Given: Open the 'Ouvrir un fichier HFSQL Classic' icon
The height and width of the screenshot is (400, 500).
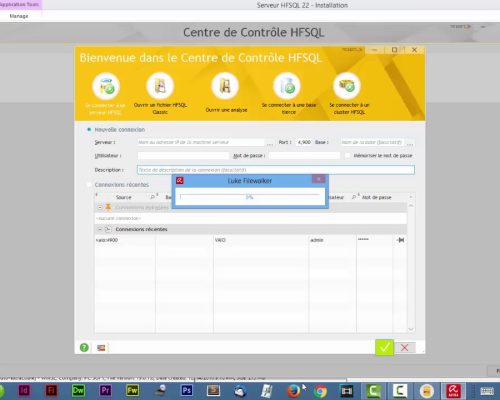Looking at the screenshot, I should coord(160,86).
